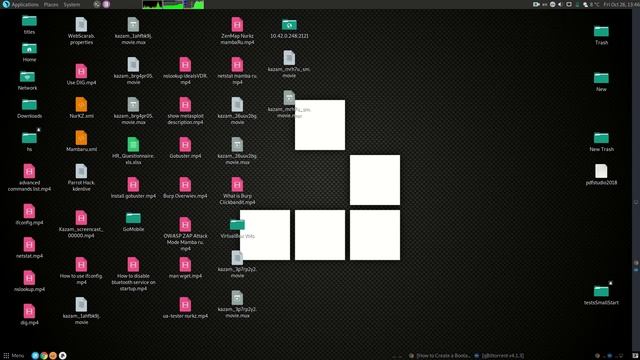Select ua-tester nurkz.mp4 file
This screenshot has height=360, width=640.
185,308
